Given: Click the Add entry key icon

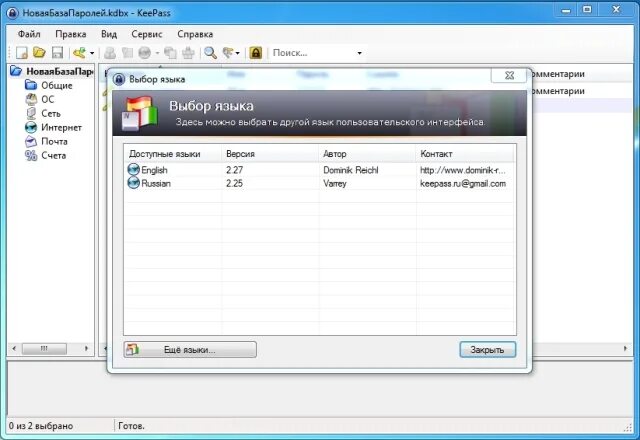Looking at the screenshot, I should click(79, 53).
